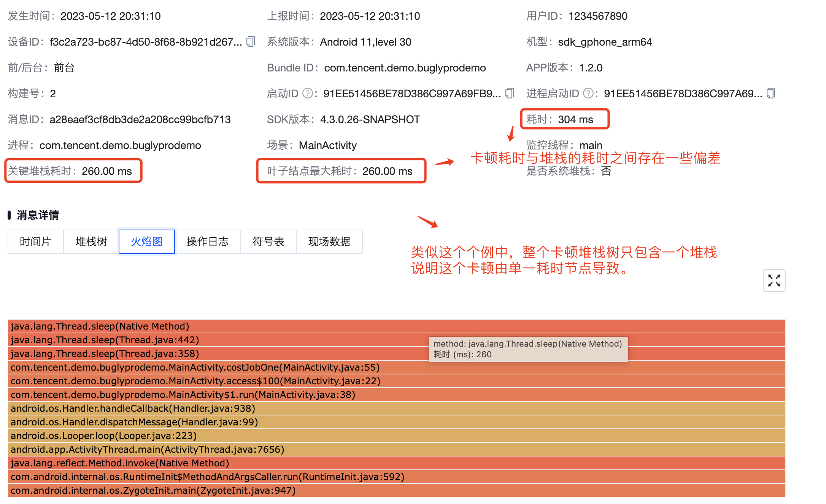The image size is (826, 504).
Task: Select Thread.sleep(Thread.java:442) flame bar
Action: 397,340
